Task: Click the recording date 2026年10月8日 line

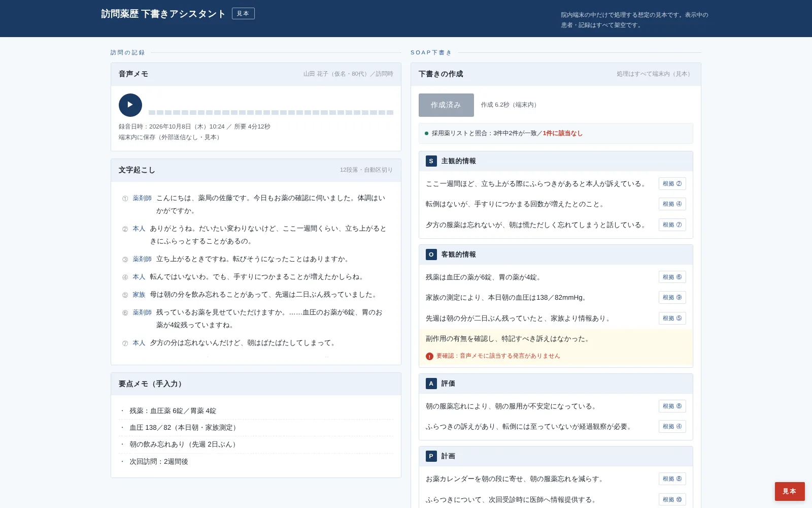Action: point(194,126)
